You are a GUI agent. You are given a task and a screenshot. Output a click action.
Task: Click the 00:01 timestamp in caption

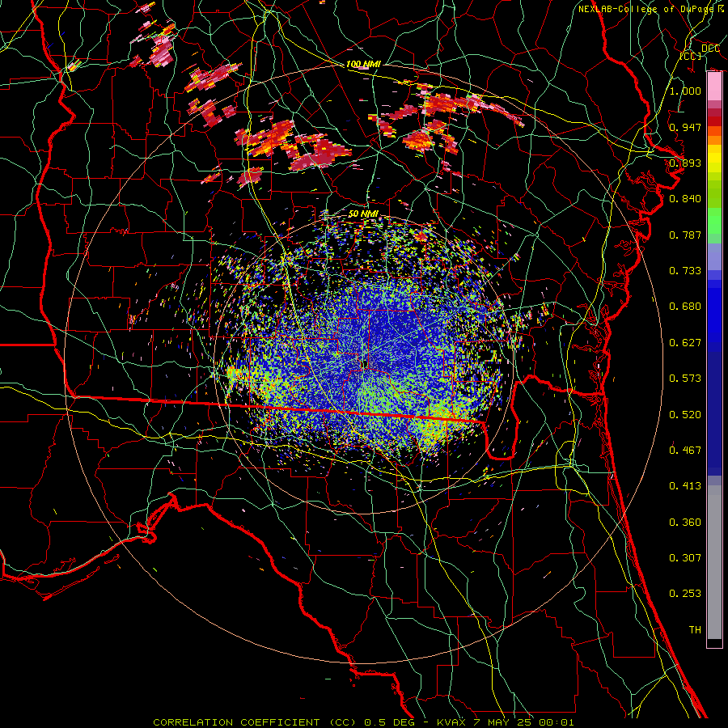click(556, 722)
